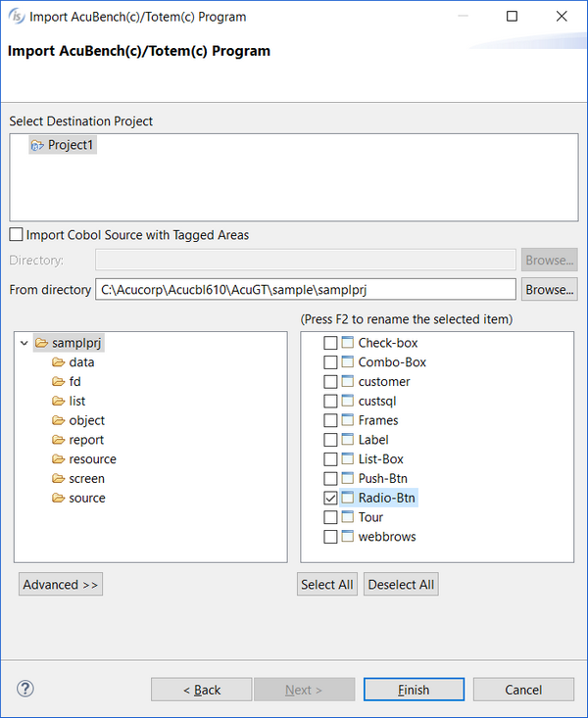Select the 'Frames' program name
The width and height of the screenshot is (588, 718).
378,420
